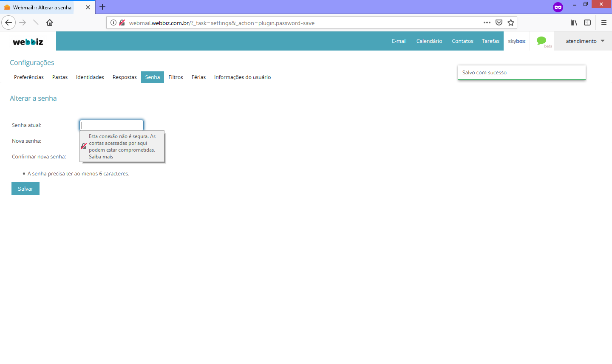Open the green chat beta icon
Image resolution: width=612 pixels, height=364 pixels.
pos(541,41)
